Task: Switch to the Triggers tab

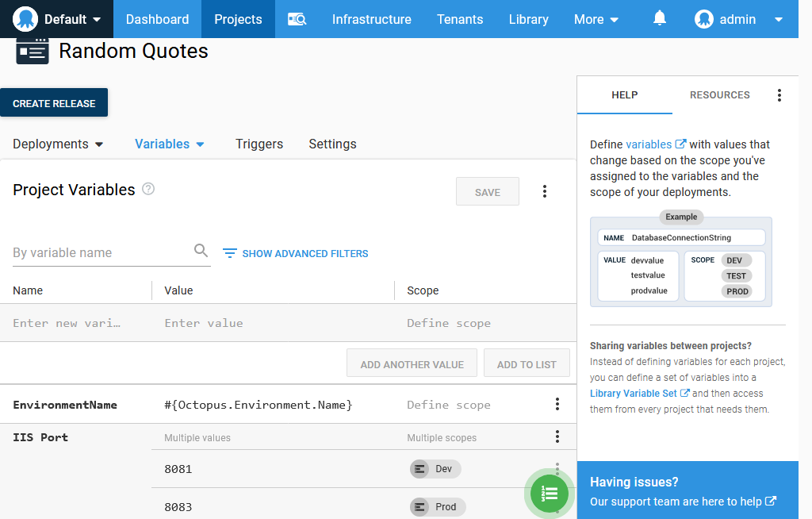Action: point(259,144)
